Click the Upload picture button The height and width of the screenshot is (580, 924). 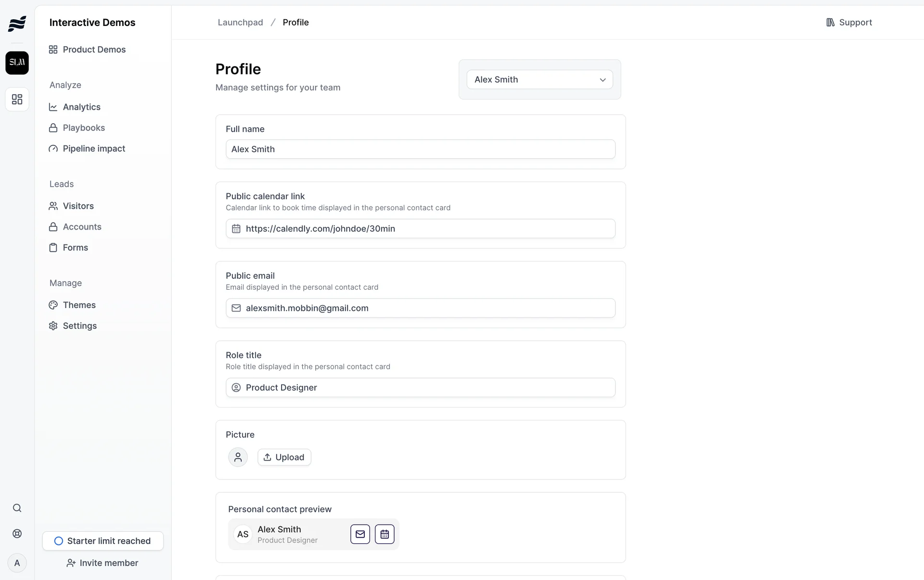284,457
